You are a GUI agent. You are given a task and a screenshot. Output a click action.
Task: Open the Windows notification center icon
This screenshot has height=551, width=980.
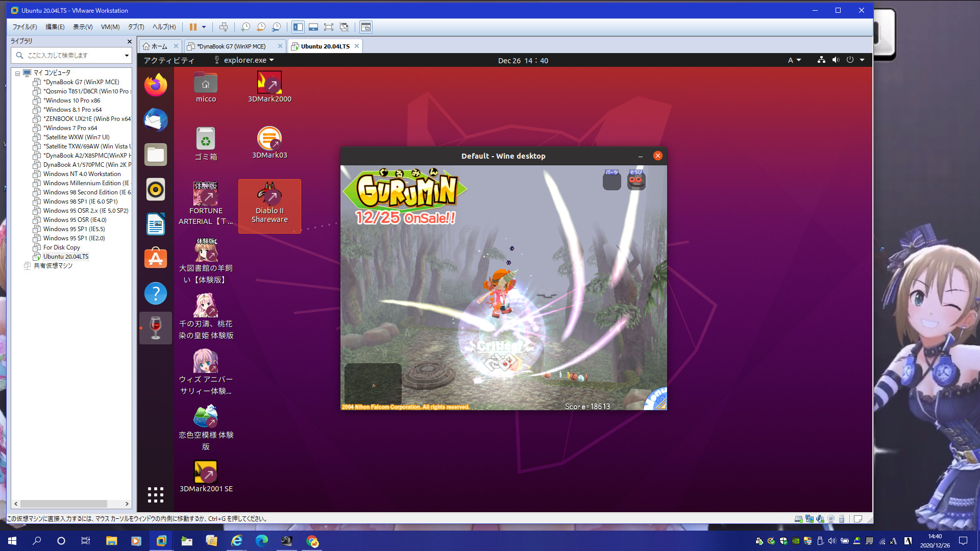pos(963,541)
